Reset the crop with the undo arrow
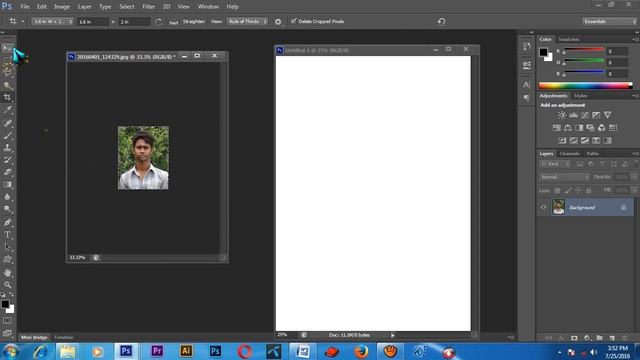Viewport: 640px width, 360px height. tap(441, 21)
